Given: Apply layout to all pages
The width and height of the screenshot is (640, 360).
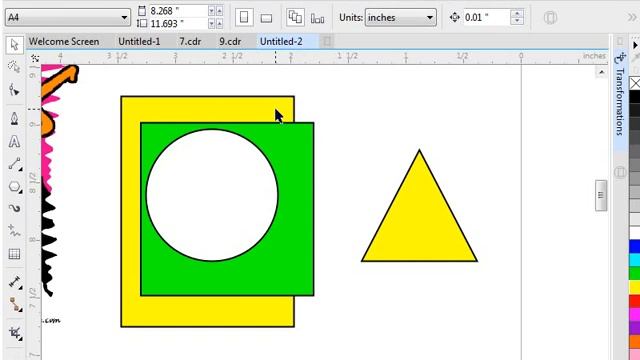Looking at the screenshot, I should pos(295,18).
